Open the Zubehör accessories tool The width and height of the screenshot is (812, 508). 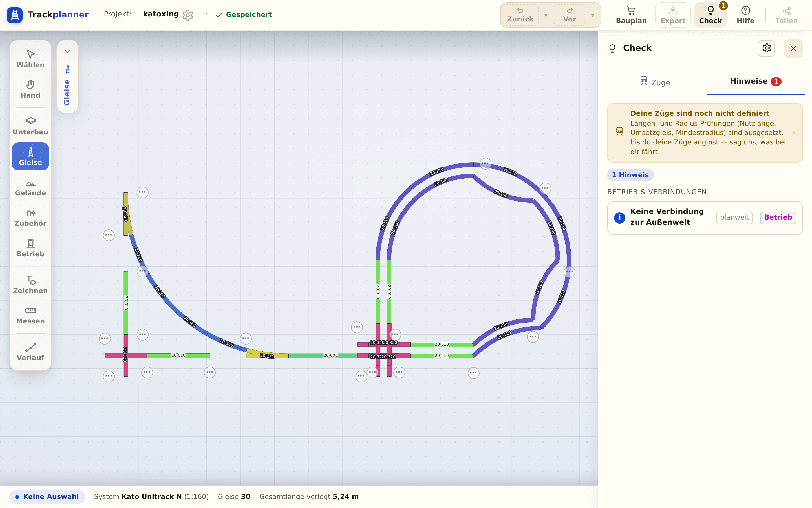pos(30,217)
